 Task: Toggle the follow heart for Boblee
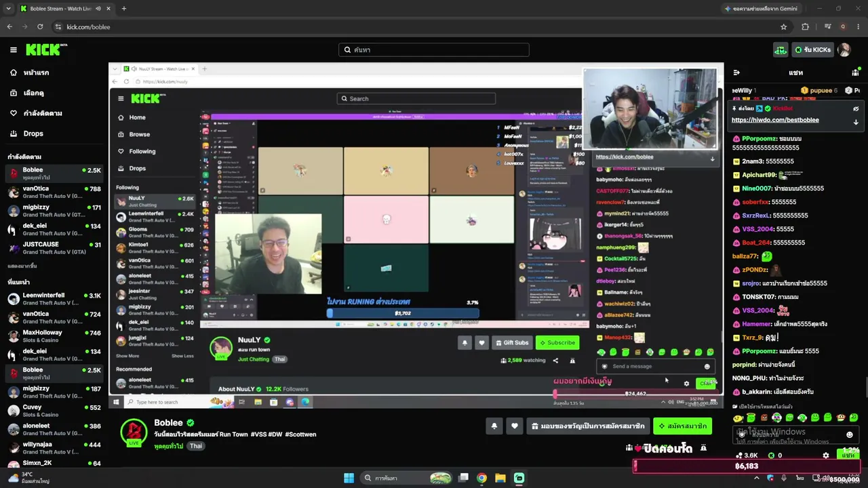515,426
